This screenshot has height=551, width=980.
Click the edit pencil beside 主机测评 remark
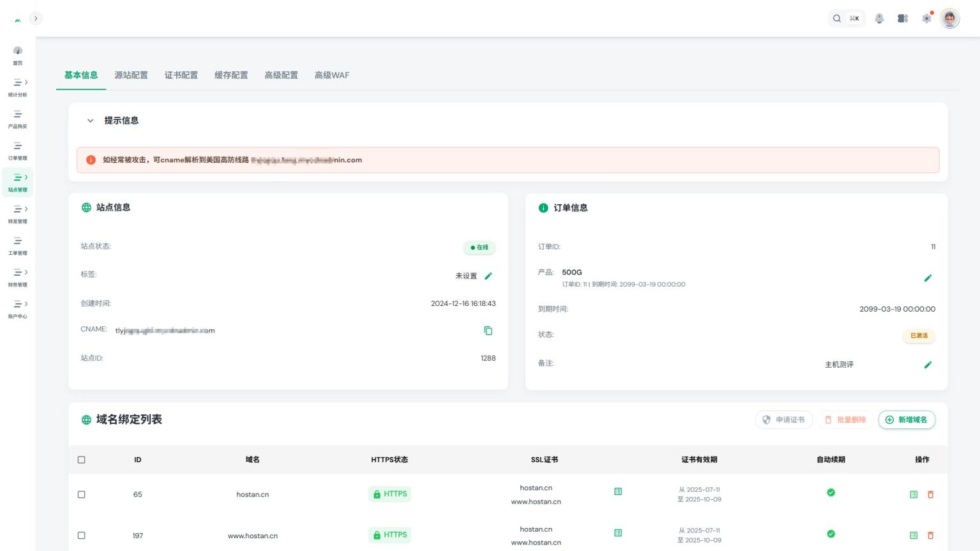coord(928,365)
